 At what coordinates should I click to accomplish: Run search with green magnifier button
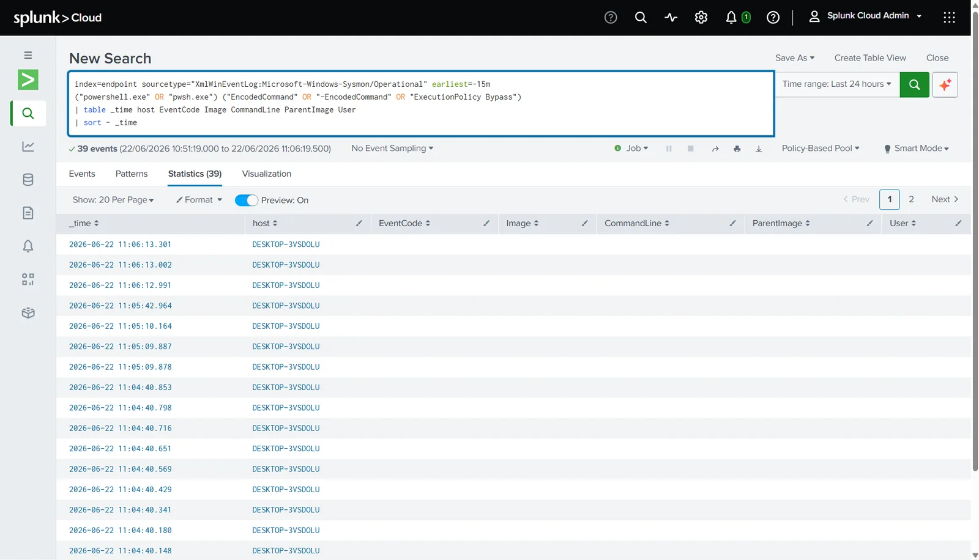click(x=914, y=84)
